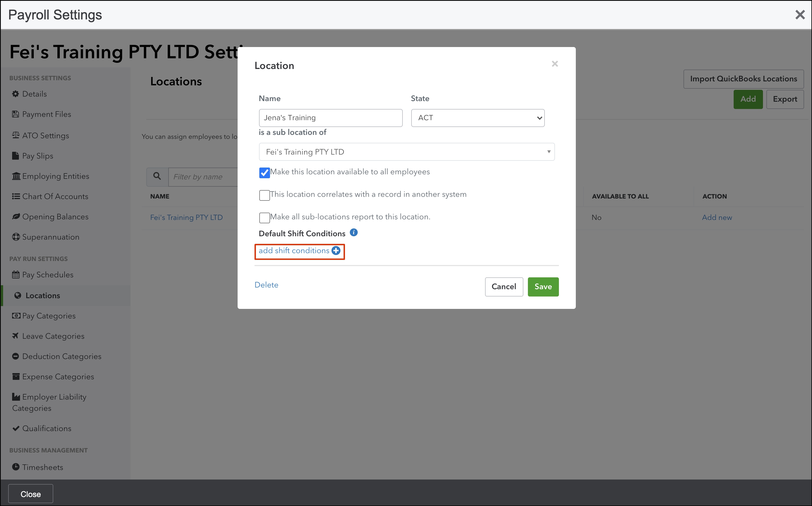
Task: Click the plus icon on add shift conditions
Action: 336,251
